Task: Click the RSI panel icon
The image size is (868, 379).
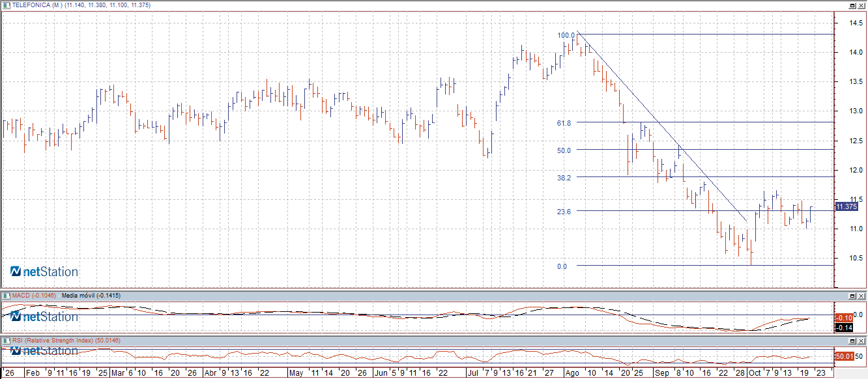Action: [x=6, y=340]
